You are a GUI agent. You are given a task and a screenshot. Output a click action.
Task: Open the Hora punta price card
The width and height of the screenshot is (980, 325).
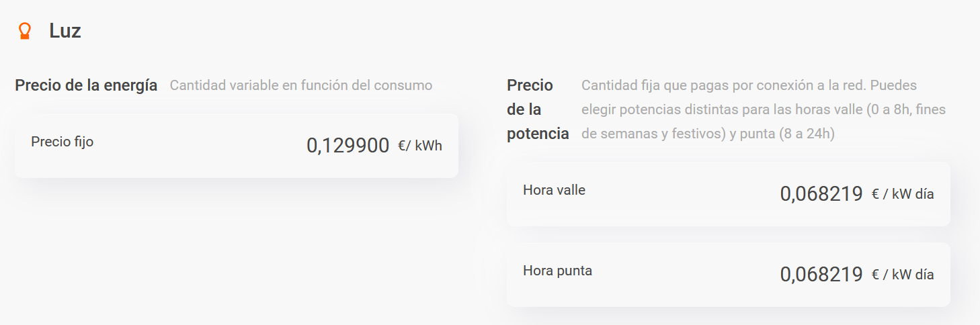click(729, 275)
